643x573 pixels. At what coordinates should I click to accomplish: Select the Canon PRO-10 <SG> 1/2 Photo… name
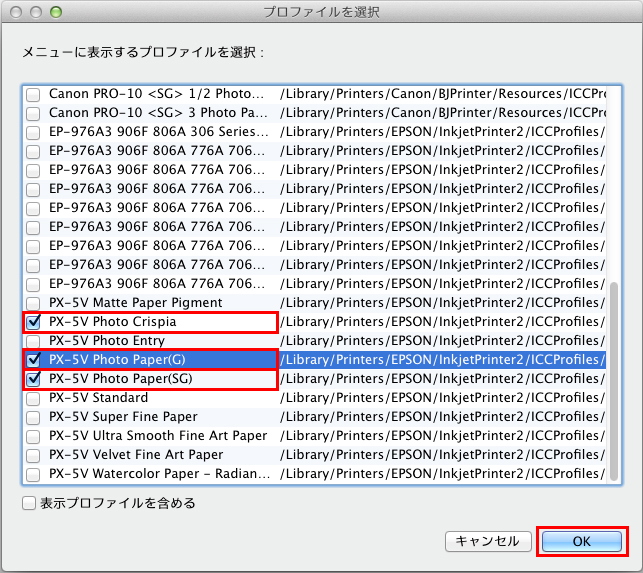click(156, 94)
